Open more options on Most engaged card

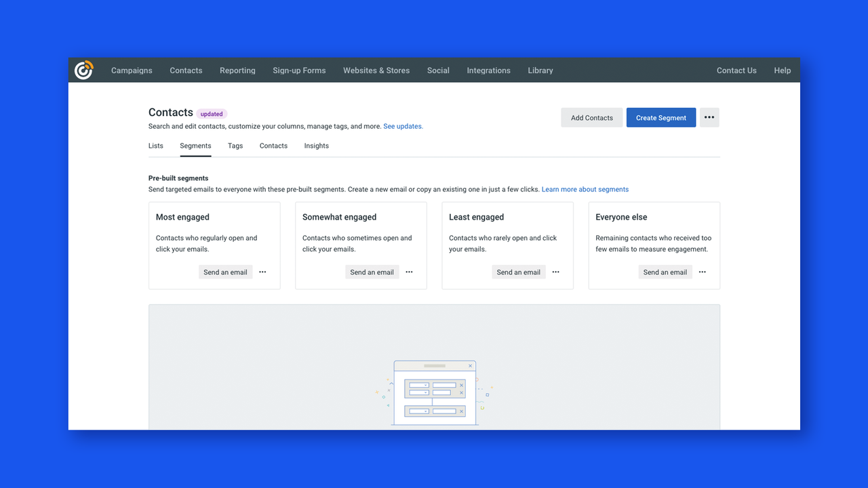[262, 272]
